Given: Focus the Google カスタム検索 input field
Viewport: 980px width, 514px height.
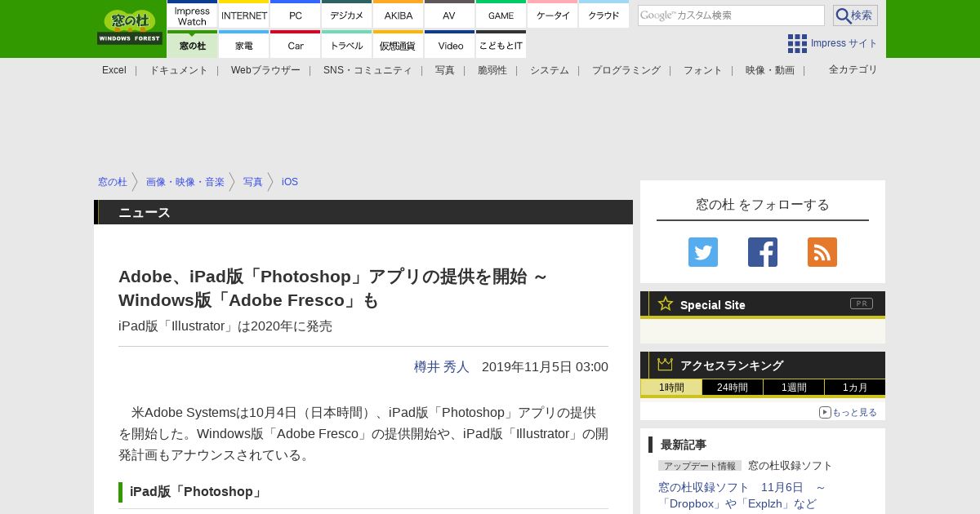Looking at the screenshot, I should click(x=731, y=16).
